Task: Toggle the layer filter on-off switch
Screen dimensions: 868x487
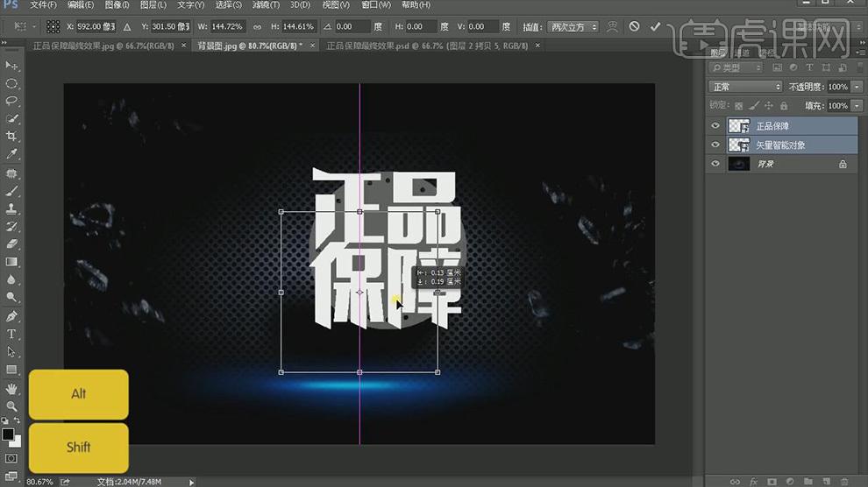Action: (860, 67)
